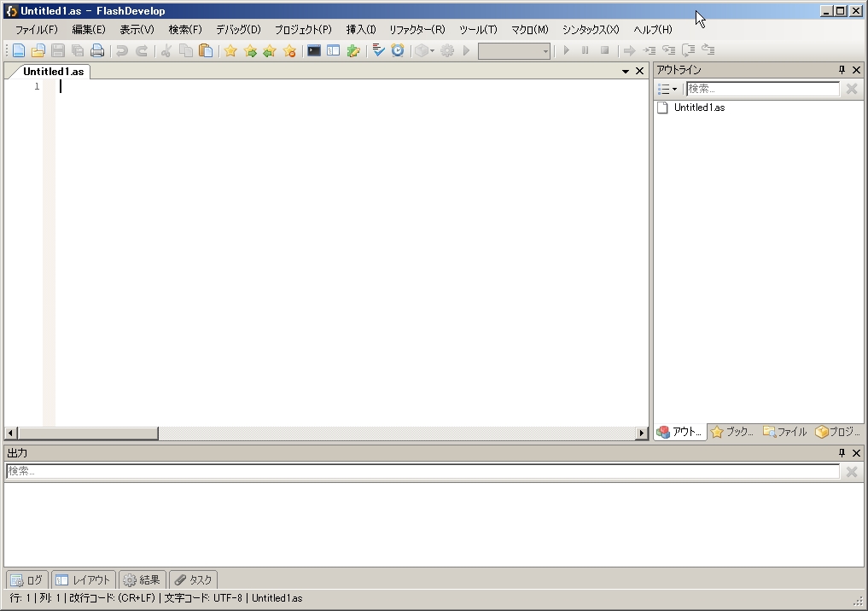
Task: Click the Print icon in toolbar
Action: click(x=97, y=51)
